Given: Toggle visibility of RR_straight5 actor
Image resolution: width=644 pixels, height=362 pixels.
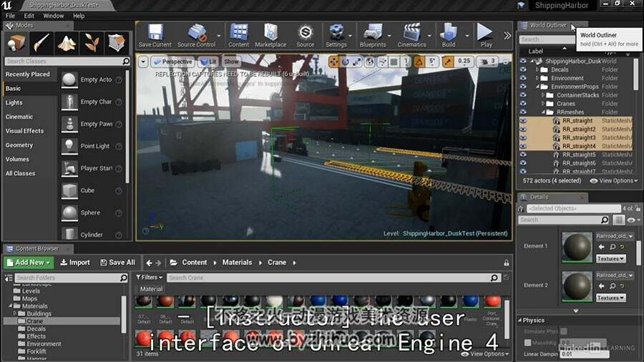Looking at the screenshot, I should click(523, 155).
